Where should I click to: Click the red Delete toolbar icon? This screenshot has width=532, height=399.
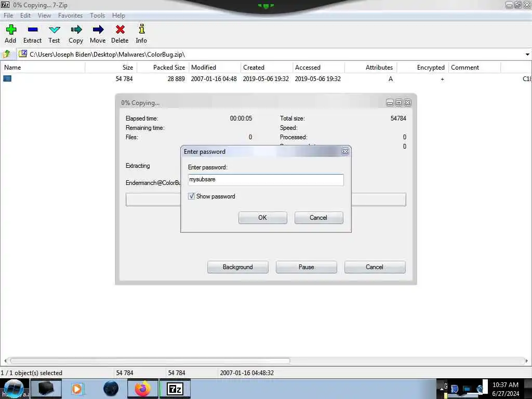pyautogui.click(x=120, y=30)
